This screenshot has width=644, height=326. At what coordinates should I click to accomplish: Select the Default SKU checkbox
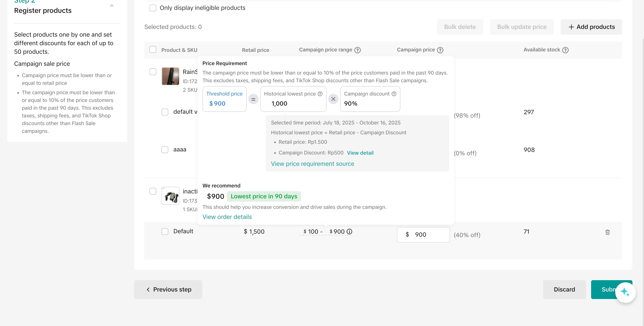pos(165,231)
